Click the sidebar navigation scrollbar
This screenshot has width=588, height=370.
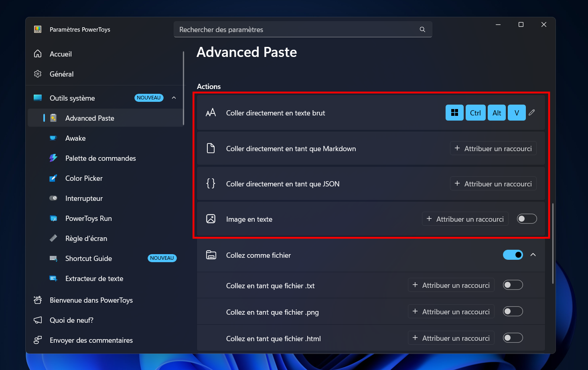click(x=183, y=88)
